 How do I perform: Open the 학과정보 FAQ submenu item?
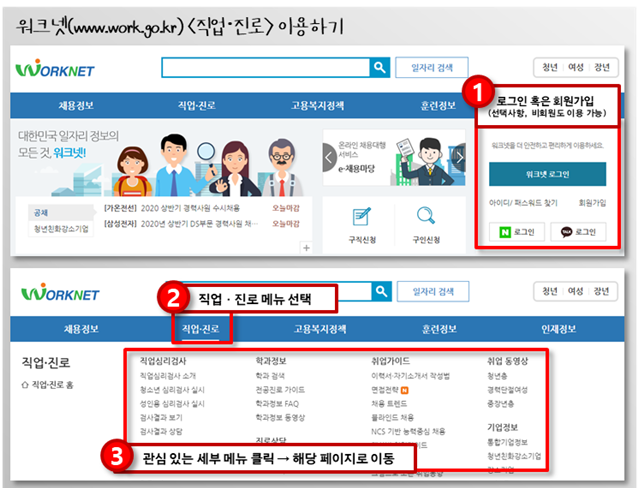point(277,403)
